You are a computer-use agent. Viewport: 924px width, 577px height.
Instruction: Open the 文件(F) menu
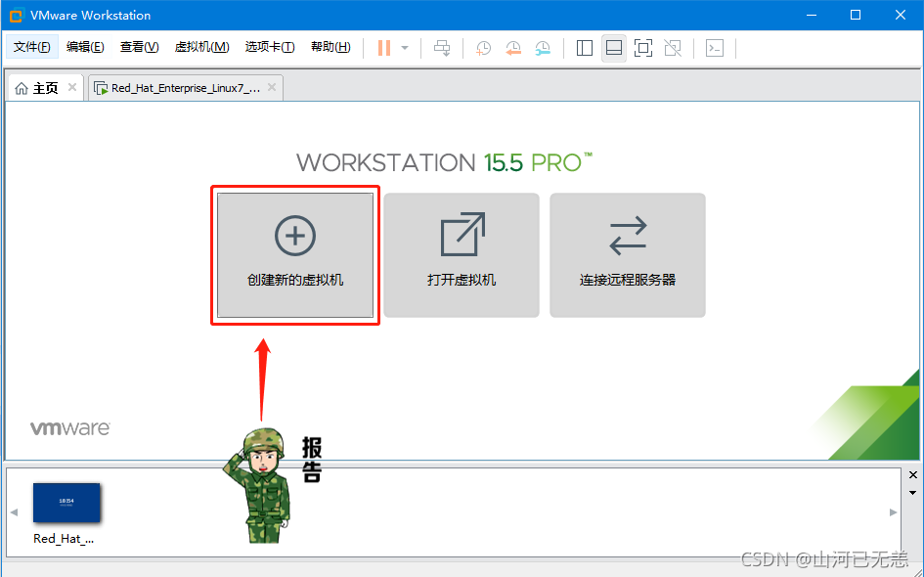pyautogui.click(x=32, y=47)
